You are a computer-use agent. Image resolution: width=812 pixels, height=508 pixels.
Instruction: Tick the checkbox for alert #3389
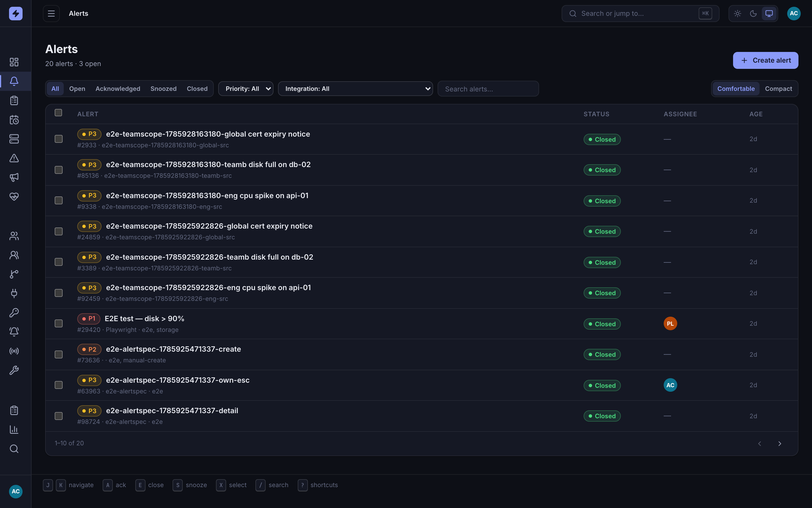pyautogui.click(x=59, y=262)
